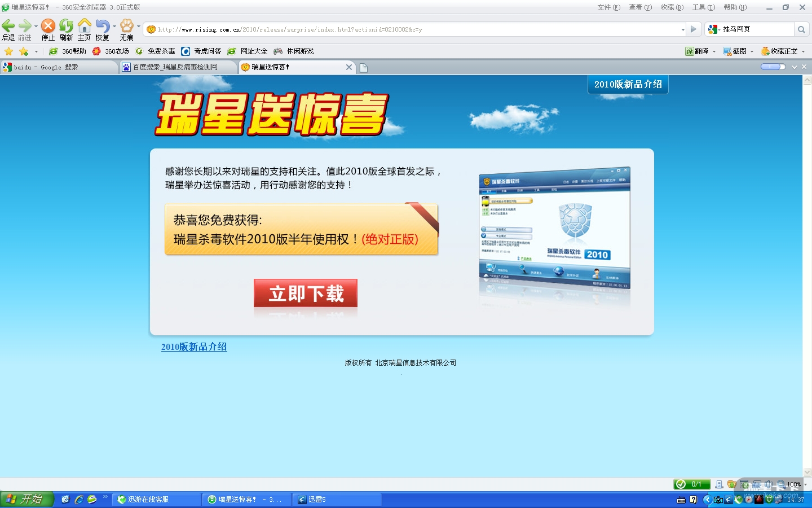Click the 0/1 security check indicator
The width and height of the screenshot is (812, 508).
[x=691, y=484]
